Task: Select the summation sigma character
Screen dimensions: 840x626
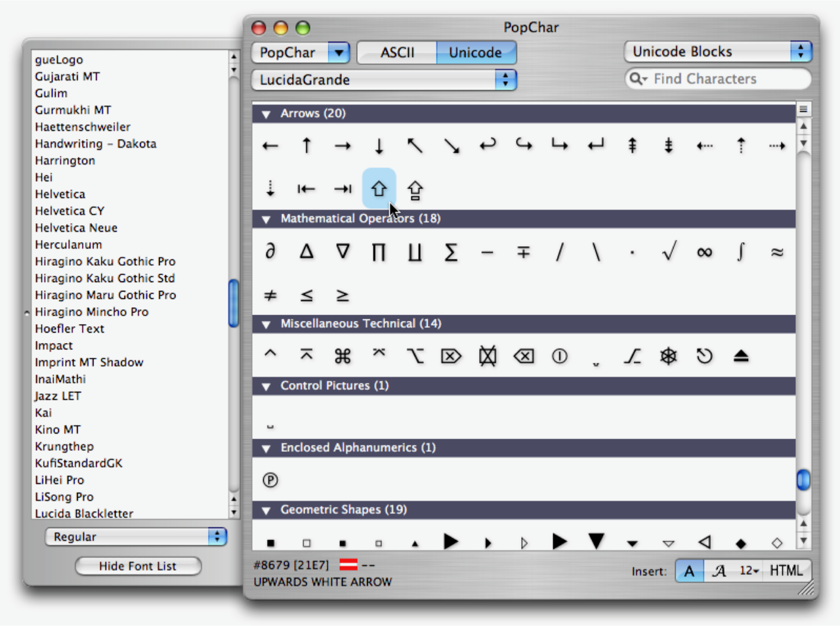Action: pos(451,252)
